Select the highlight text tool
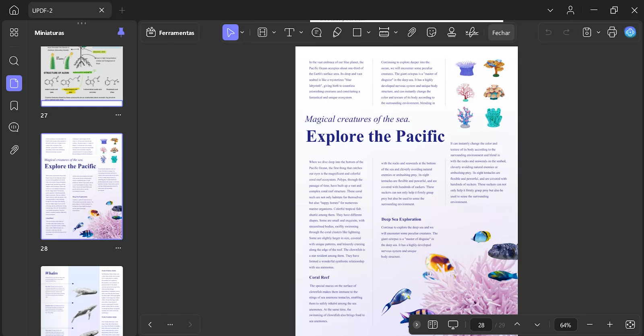Image resolution: width=644 pixels, height=336 pixels. coord(262,33)
